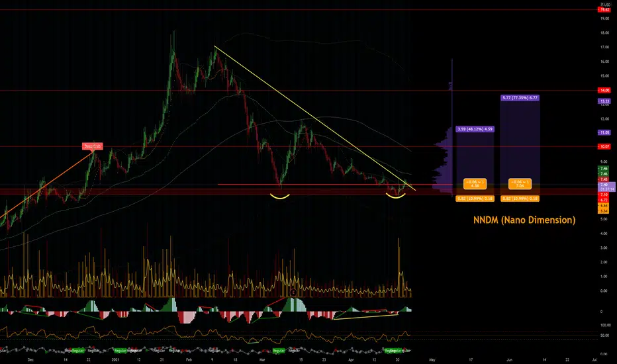Click the Jul date on time axis

coord(594,359)
